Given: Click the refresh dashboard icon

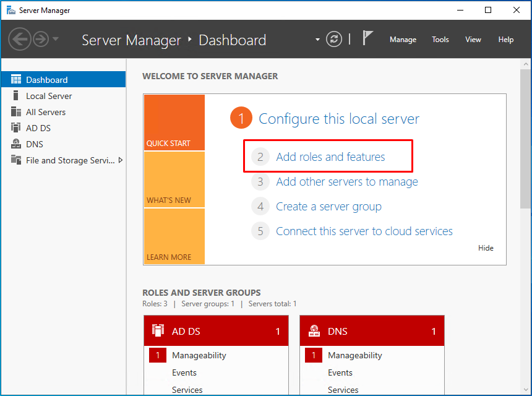Looking at the screenshot, I should 334,40.
